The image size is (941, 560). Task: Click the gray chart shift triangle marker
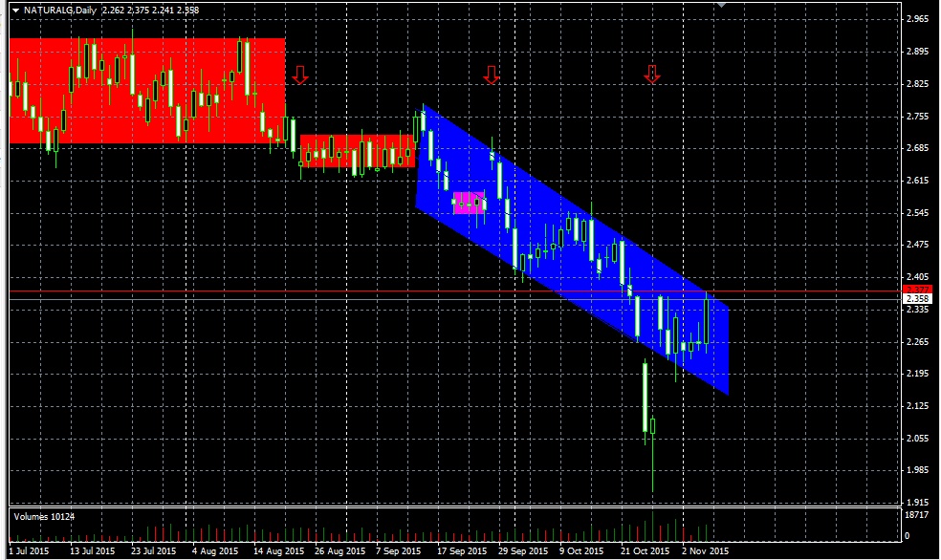[x=722, y=6]
